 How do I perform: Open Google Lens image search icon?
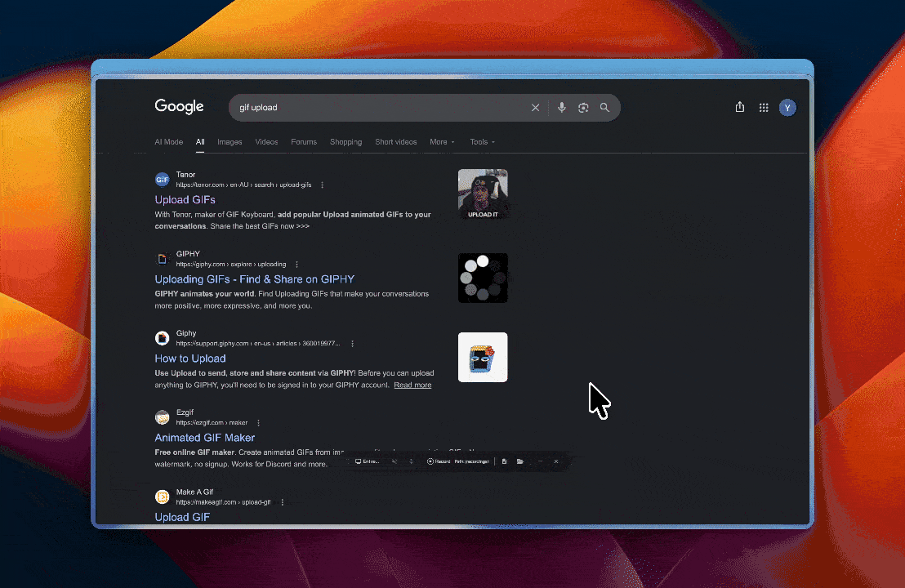tap(583, 107)
